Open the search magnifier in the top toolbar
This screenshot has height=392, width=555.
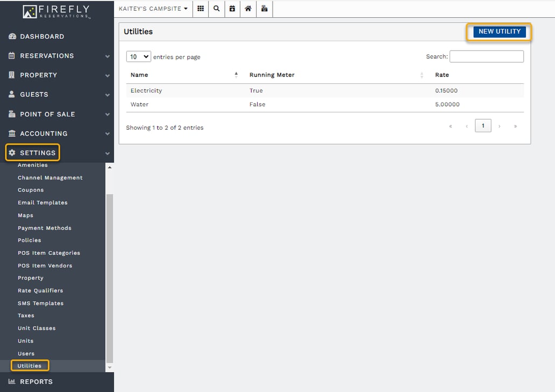(x=216, y=9)
